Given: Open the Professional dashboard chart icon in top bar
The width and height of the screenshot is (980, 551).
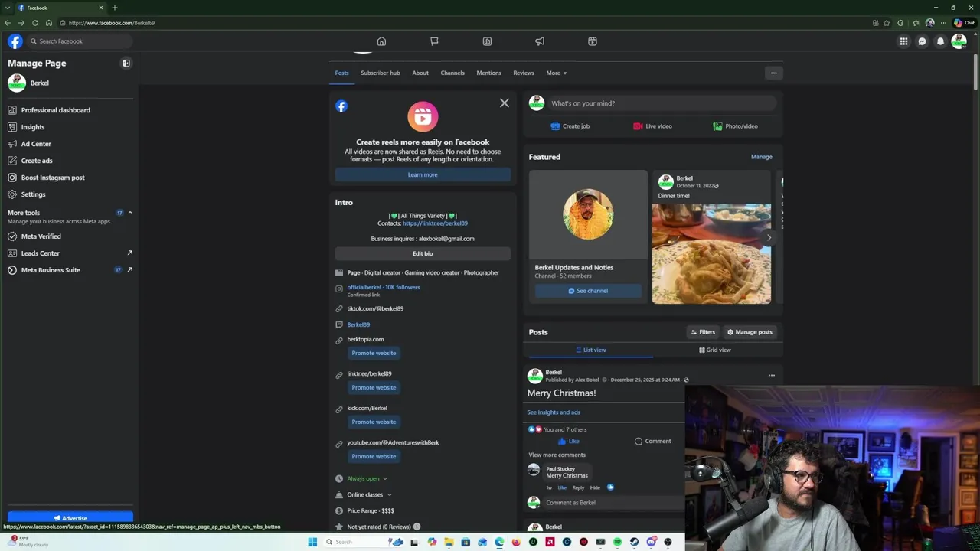Looking at the screenshot, I should (x=487, y=41).
